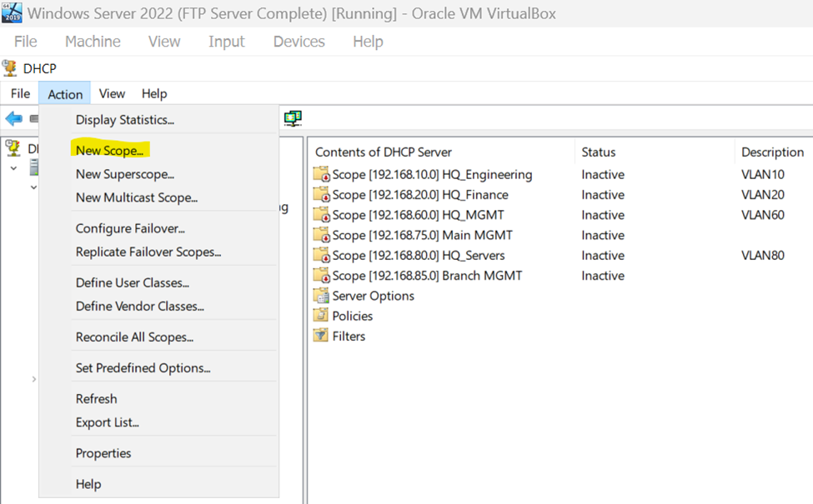Click the Filters funnel icon

click(x=322, y=336)
